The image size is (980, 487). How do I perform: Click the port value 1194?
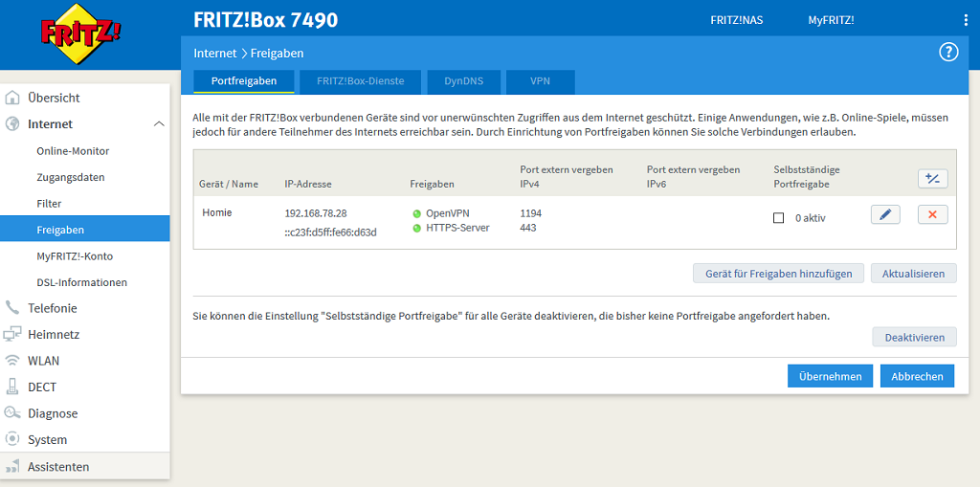coord(530,213)
